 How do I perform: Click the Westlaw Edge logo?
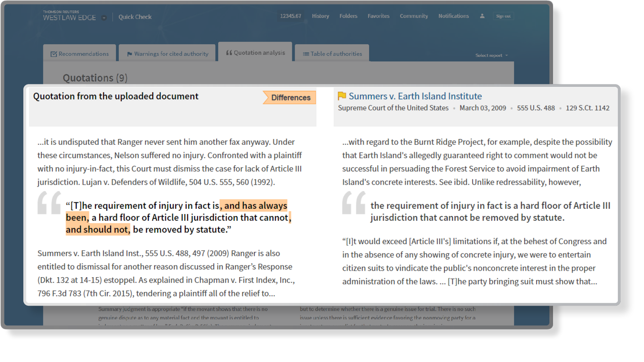(x=69, y=16)
